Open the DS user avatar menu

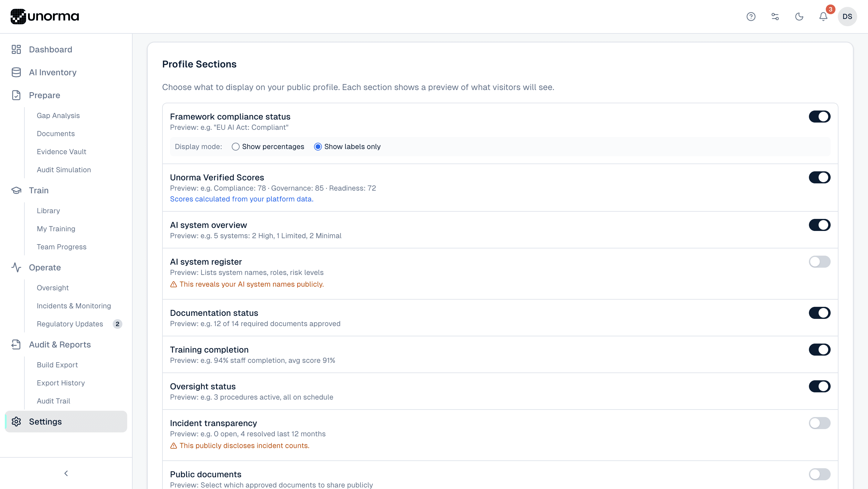(847, 17)
